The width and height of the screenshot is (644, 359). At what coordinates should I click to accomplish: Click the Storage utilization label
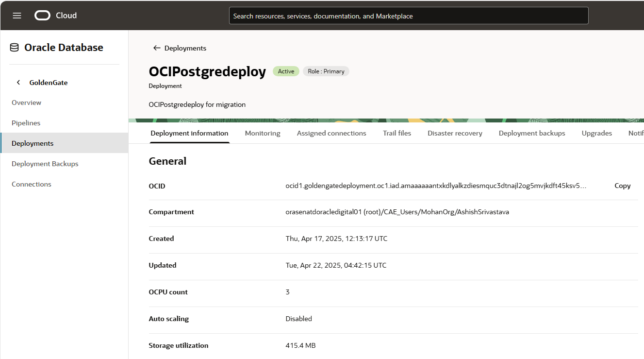(179, 345)
